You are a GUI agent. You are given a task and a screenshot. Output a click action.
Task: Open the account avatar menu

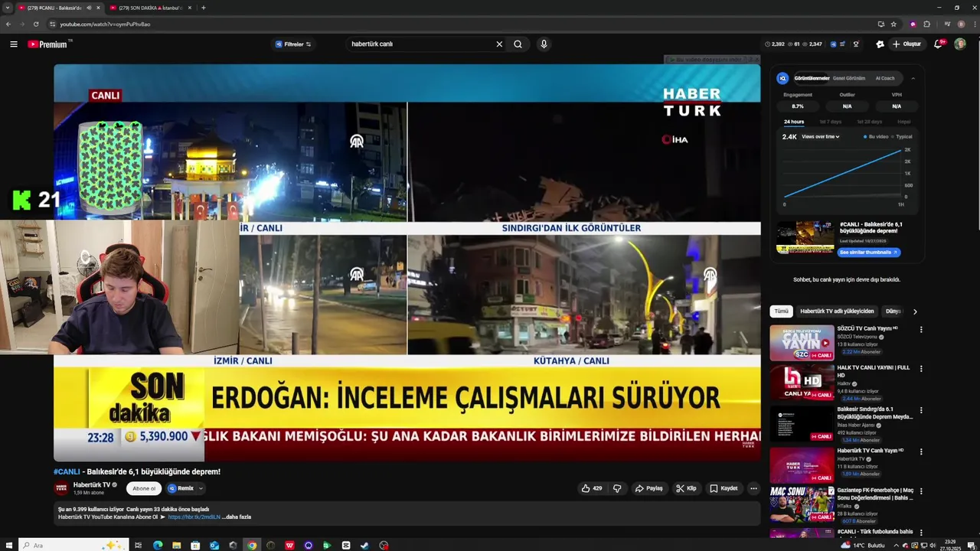960,44
